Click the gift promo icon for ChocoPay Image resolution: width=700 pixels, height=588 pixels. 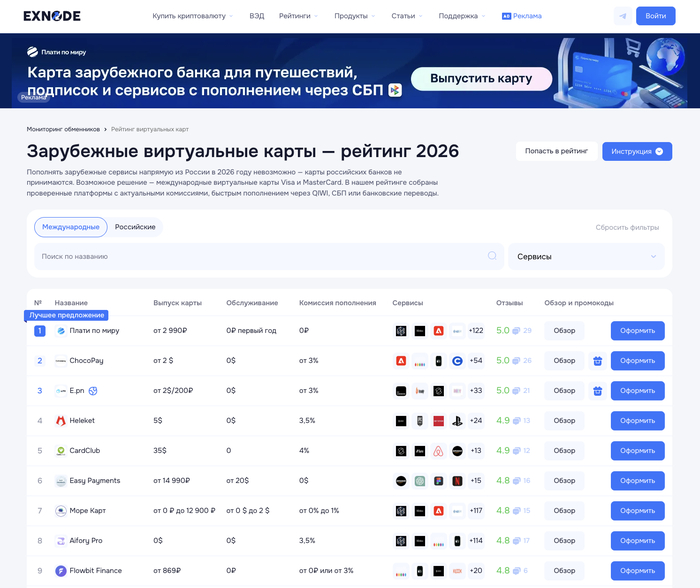[597, 361]
